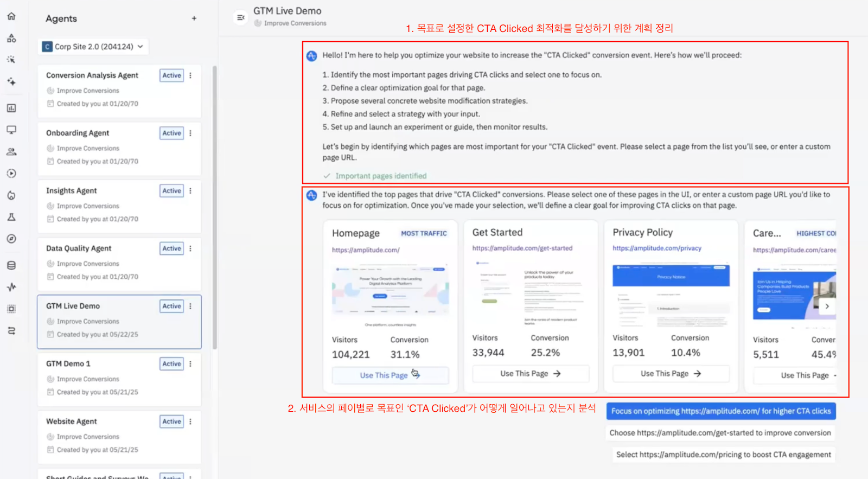
Task: Open GTM Demo 1 card options menu
Action: [x=190, y=364]
